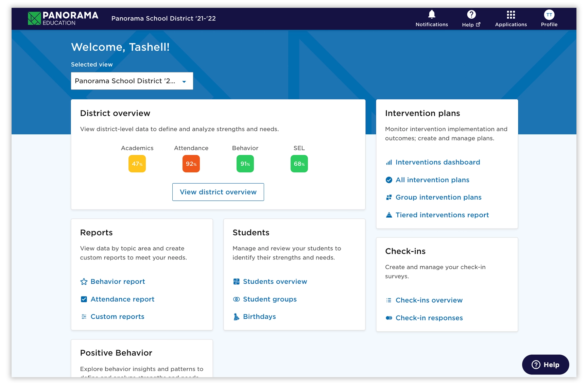588x385 pixels.
Task: Click the Panorama Education logo
Action: 63,18
